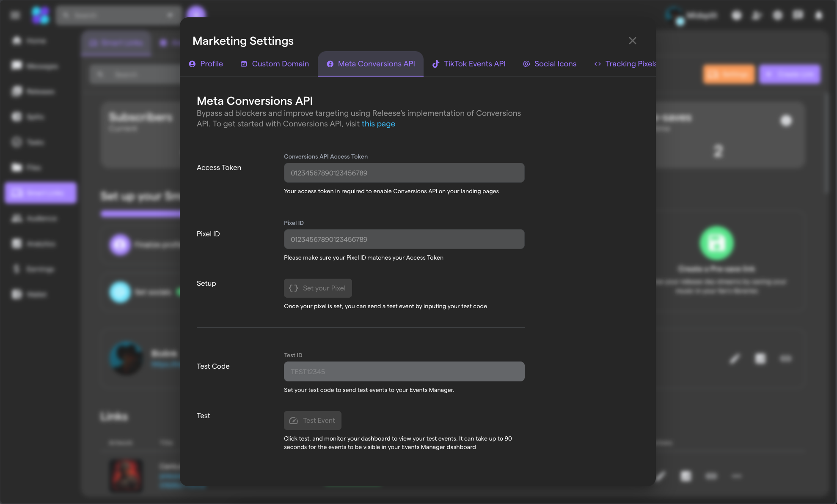Image resolution: width=837 pixels, height=504 pixels.
Task: Go to the Social Icons tab
Action: (x=550, y=64)
